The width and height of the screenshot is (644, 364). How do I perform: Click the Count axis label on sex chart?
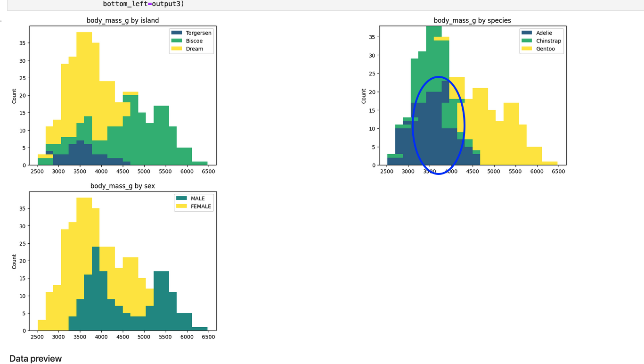pos(13,262)
